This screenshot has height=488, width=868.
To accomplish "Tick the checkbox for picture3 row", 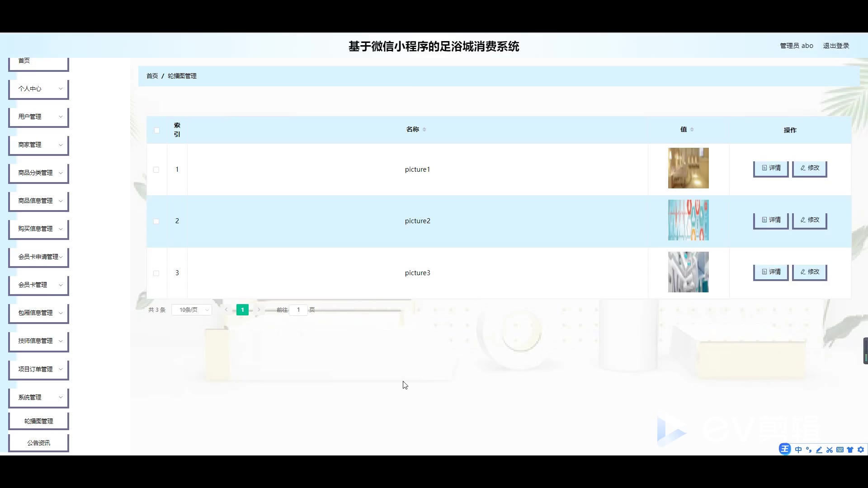I will [x=156, y=273].
